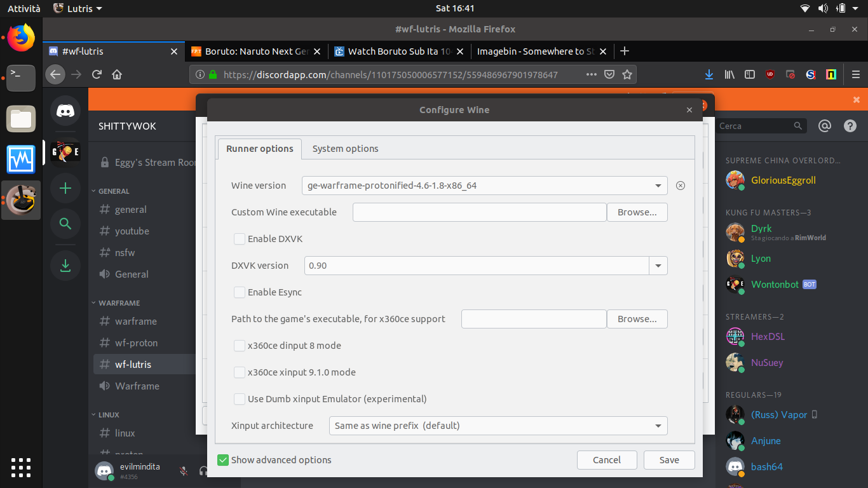Screen dimensions: 868x488
Task: Toggle Firefox sidebar icon
Action: point(750,74)
